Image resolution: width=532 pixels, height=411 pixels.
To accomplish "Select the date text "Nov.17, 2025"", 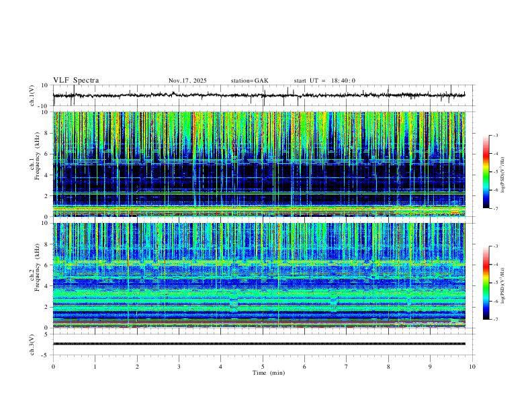I will point(187,81).
